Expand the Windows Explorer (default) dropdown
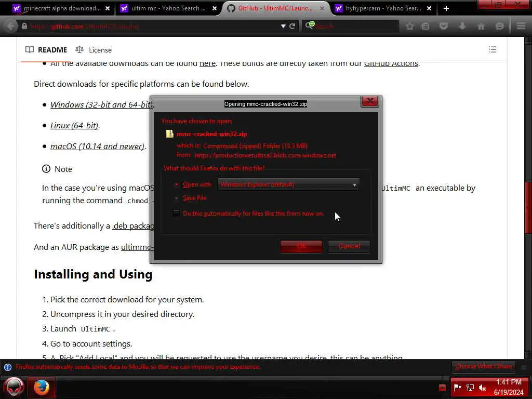The height and width of the screenshot is (399, 532). click(x=288, y=184)
